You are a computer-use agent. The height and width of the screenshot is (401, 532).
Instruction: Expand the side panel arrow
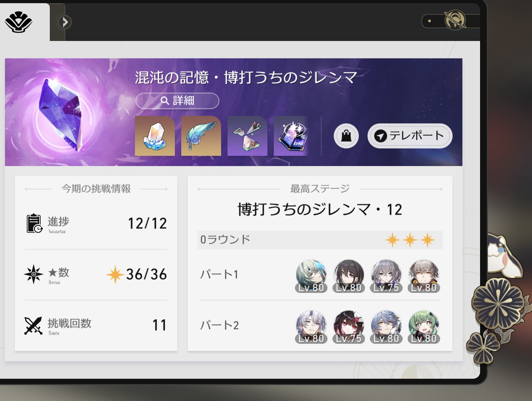65,22
